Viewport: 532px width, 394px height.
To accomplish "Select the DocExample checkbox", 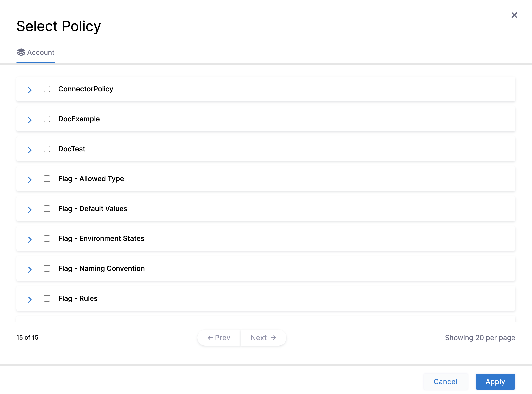I will (47, 119).
